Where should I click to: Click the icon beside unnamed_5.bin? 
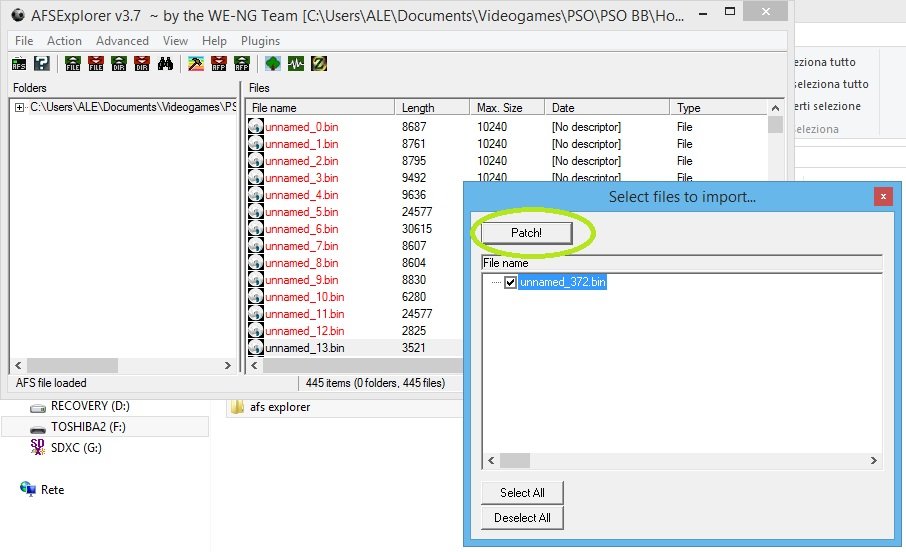[x=256, y=212]
